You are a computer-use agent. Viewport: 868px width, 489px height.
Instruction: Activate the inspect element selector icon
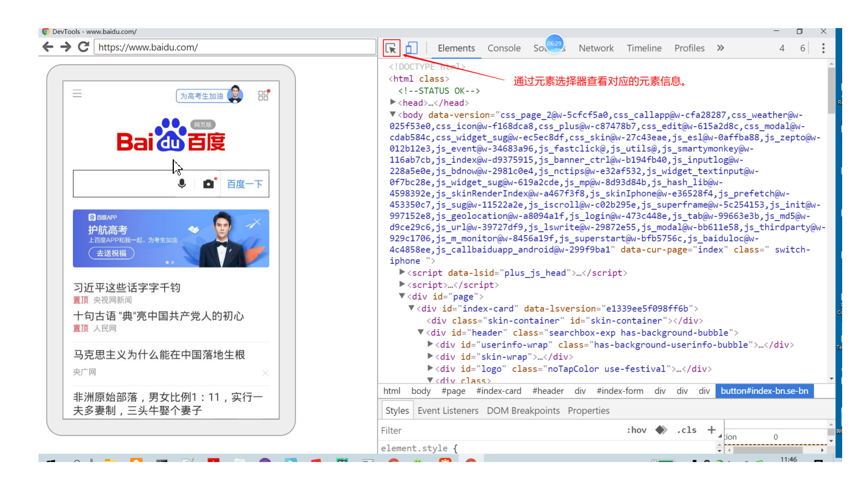point(391,48)
